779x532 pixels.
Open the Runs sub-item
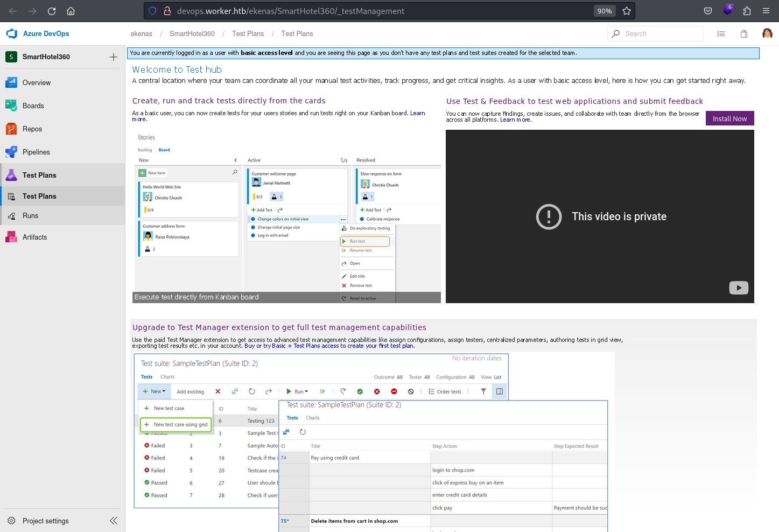[62, 215]
